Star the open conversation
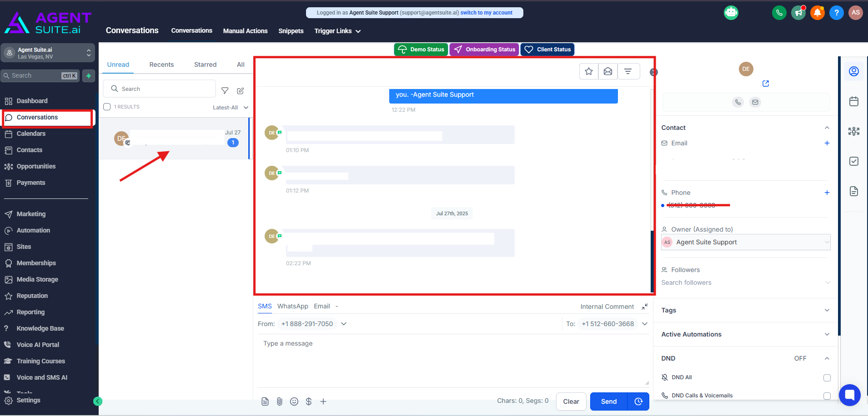 [589, 71]
